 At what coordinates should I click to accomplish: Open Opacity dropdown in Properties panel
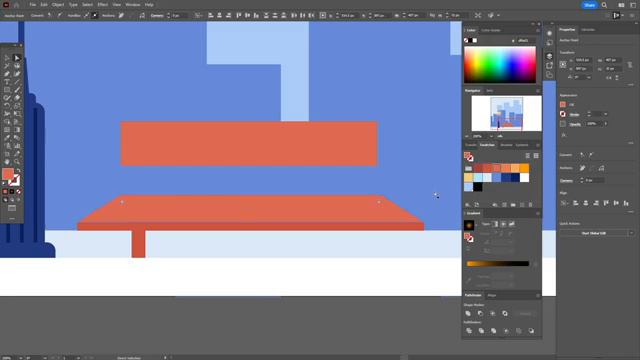(x=606, y=124)
